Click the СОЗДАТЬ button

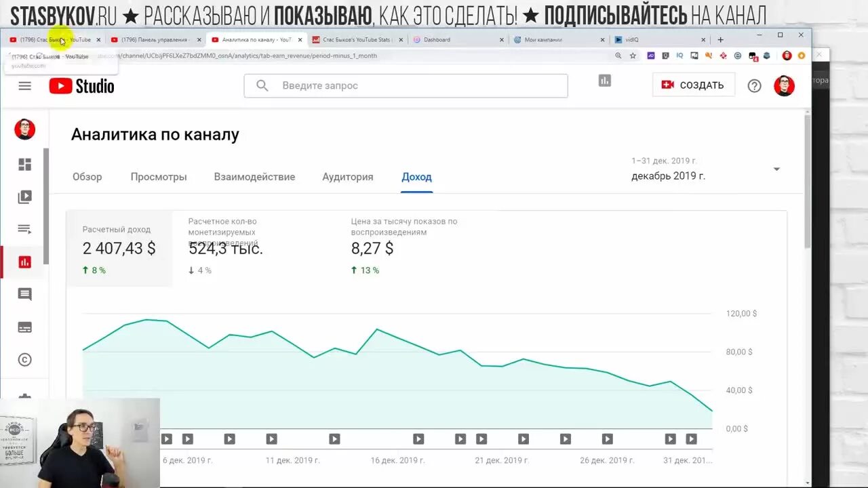693,85
